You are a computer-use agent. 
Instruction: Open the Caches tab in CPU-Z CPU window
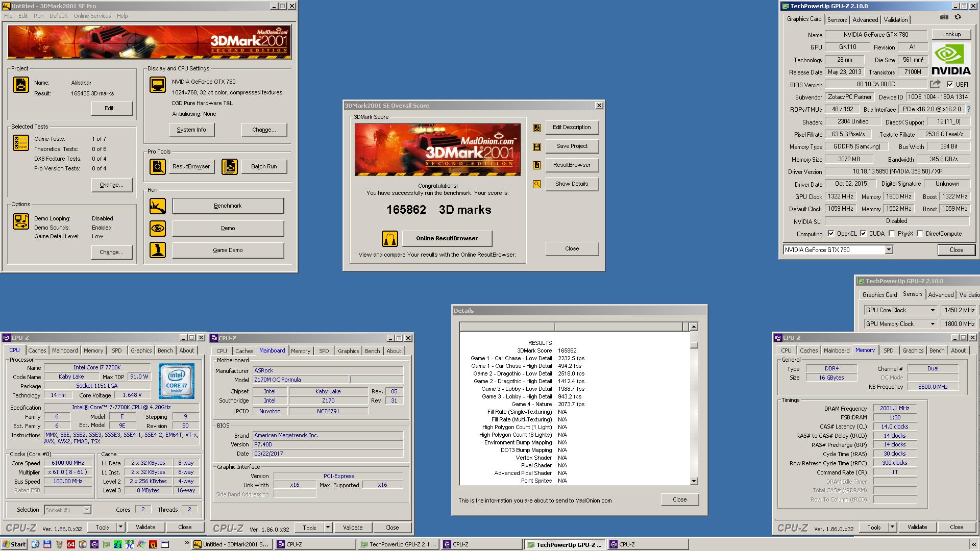(37, 350)
